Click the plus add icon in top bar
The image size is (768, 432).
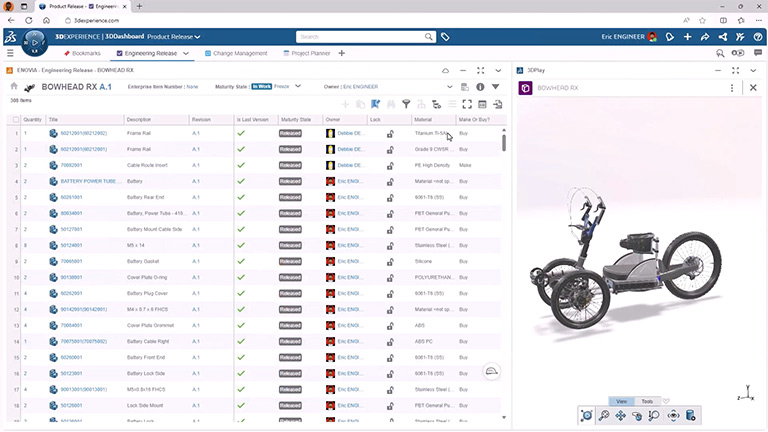[687, 37]
